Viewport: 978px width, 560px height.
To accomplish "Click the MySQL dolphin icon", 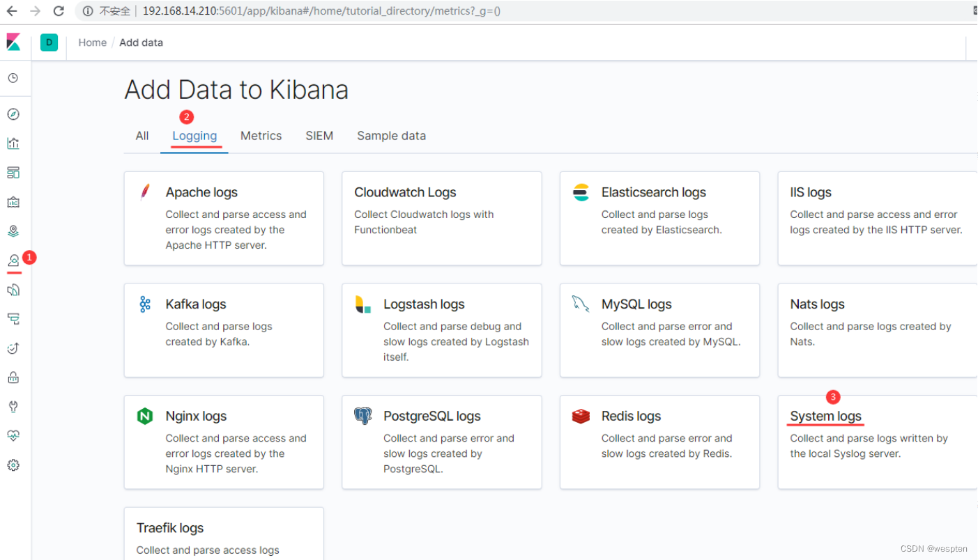I will pyautogui.click(x=581, y=304).
